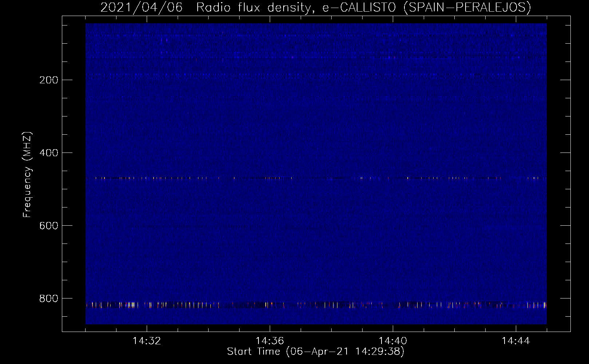Click the faint horizontal band near 190 MHz
The width and height of the screenshot is (589, 364).
316,75
